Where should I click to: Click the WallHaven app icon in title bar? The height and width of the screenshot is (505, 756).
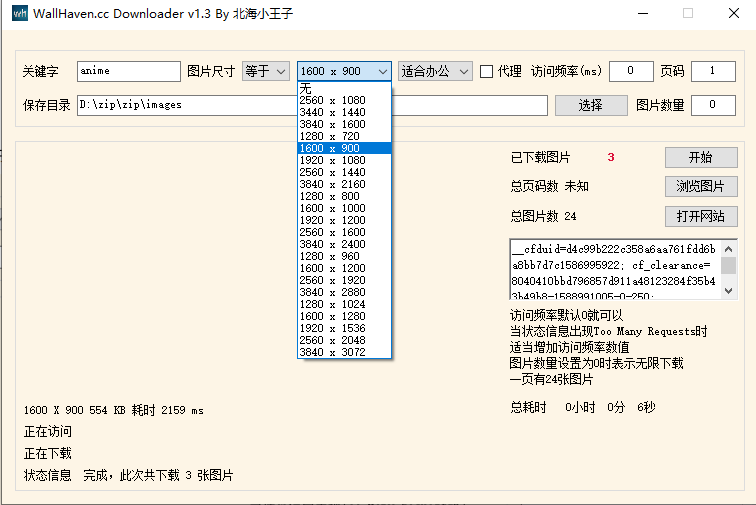coord(19,13)
